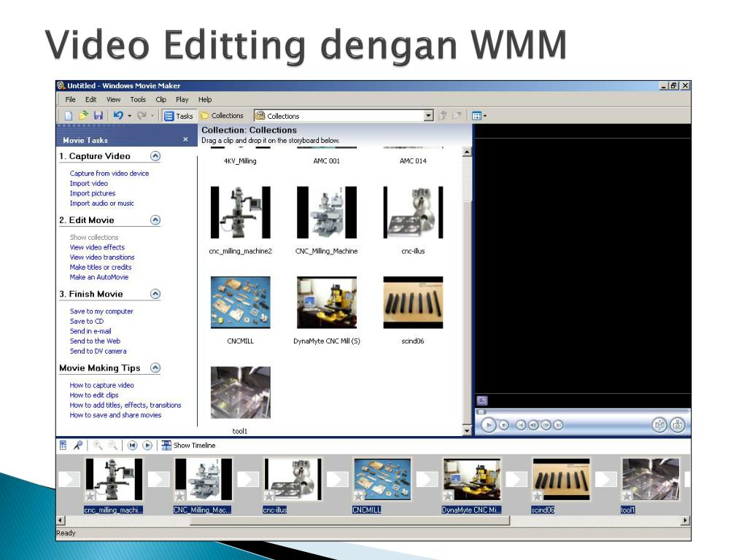The width and height of the screenshot is (747, 560).
Task: Click the preview monitor Stop button
Action: (x=504, y=425)
